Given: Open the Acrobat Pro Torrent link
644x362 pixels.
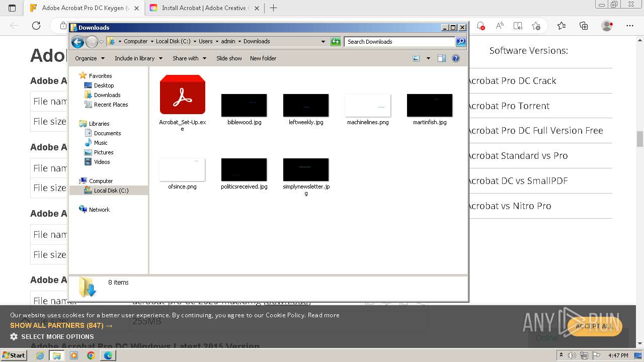Looking at the screenshot, I should 508,106.
